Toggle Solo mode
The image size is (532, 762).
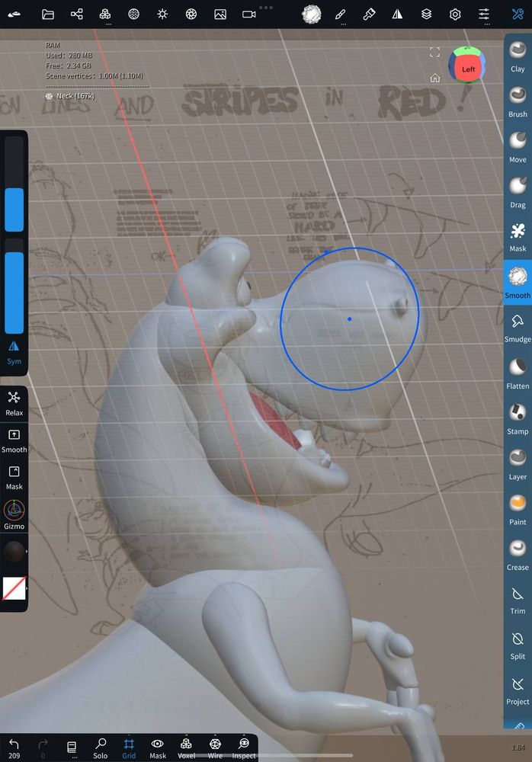100,748
